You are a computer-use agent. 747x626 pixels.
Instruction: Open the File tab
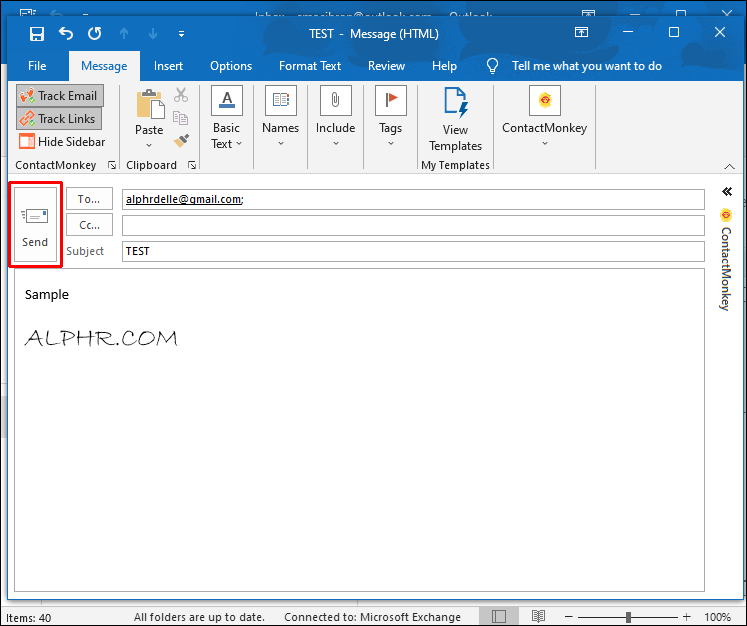(x=37, y=66)
